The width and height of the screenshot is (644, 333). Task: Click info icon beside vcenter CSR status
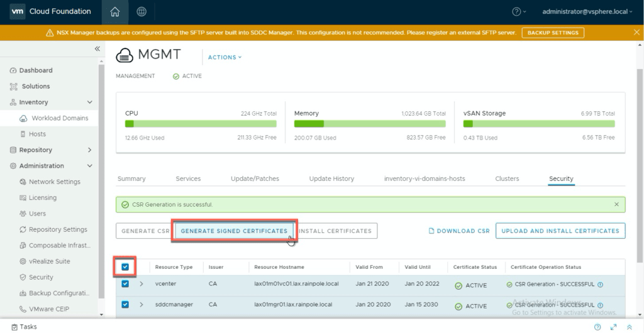coord(600,285)
